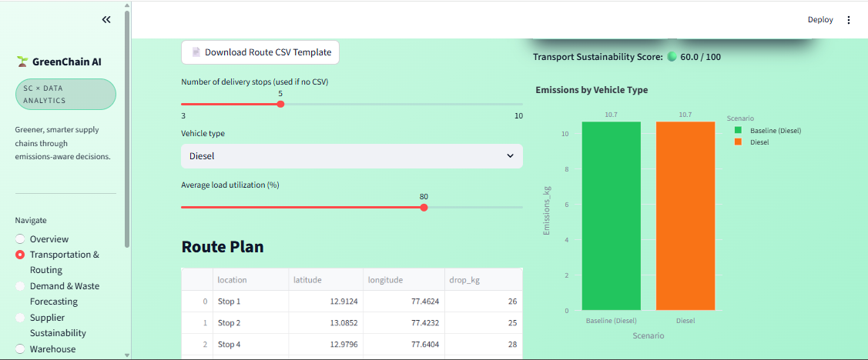Click the green sustainability score indicator dot
This screenshot has width=868, height=360.
coord(672,56)
